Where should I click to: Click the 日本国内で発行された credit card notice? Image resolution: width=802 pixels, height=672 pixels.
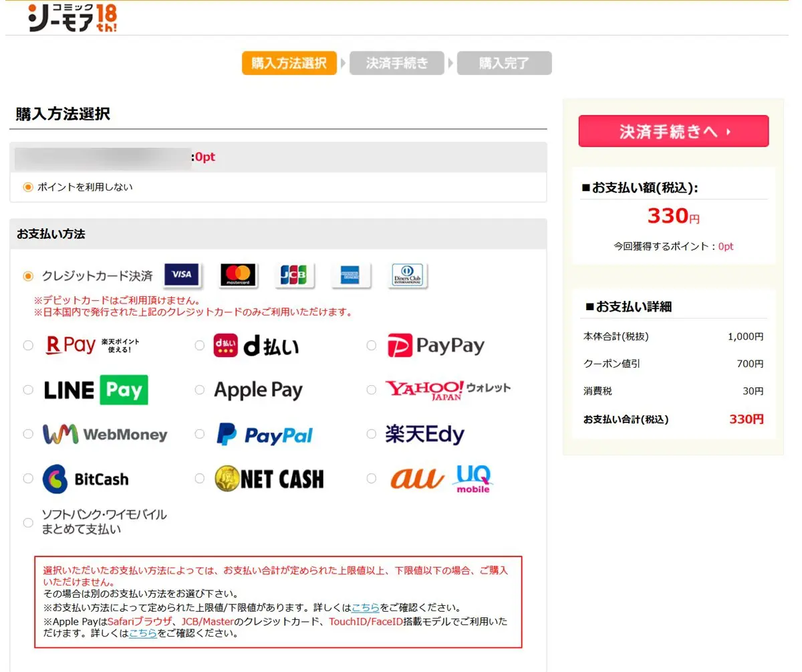click(193, 312)
